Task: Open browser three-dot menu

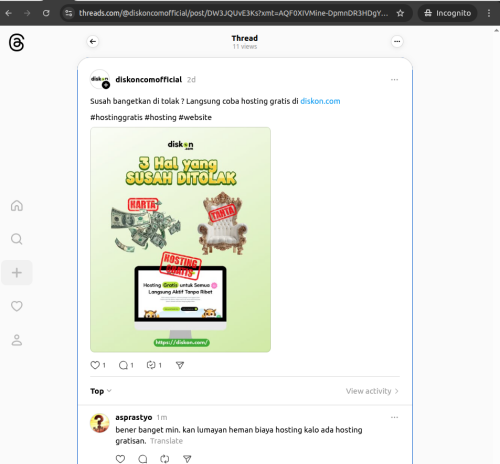Action: pos(489,13)
